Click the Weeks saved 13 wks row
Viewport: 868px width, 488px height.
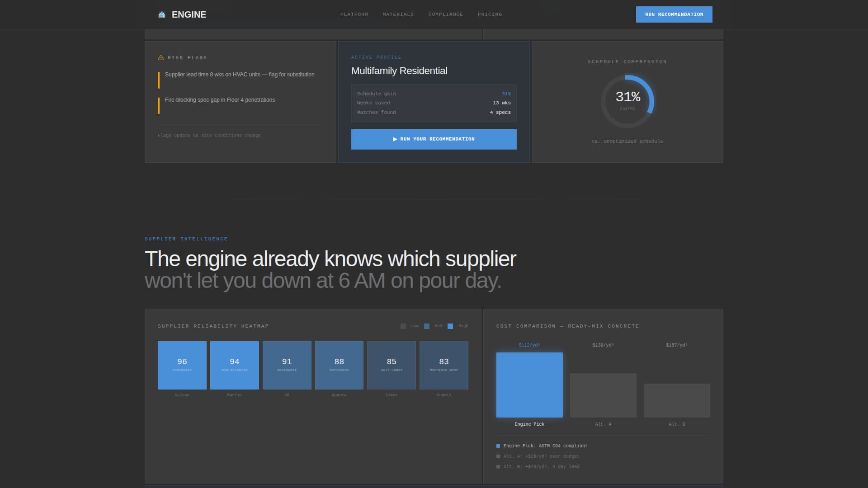pos(434,103)
